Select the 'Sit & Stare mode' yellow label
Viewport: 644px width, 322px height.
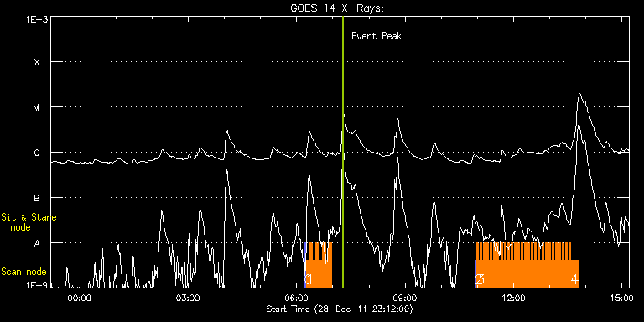(29, 222)
